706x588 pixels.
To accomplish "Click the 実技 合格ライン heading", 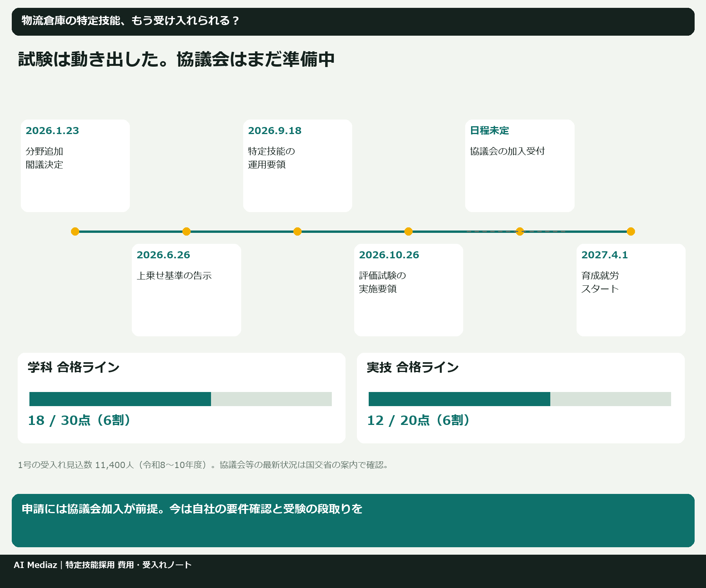I will [x=413, y=367].
